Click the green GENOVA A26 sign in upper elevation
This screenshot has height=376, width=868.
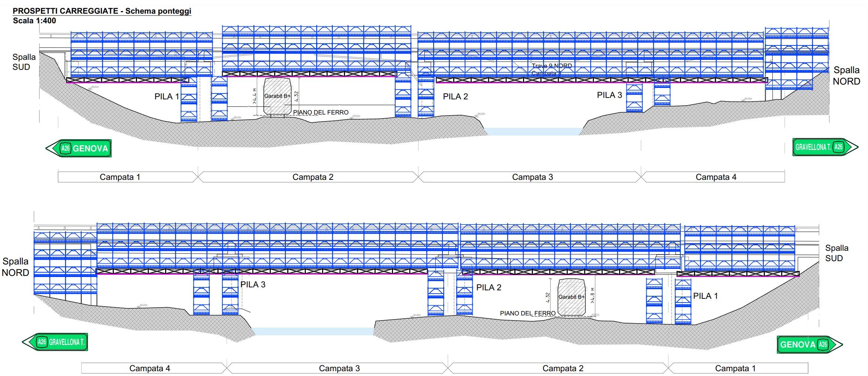[x=79, y=148]
